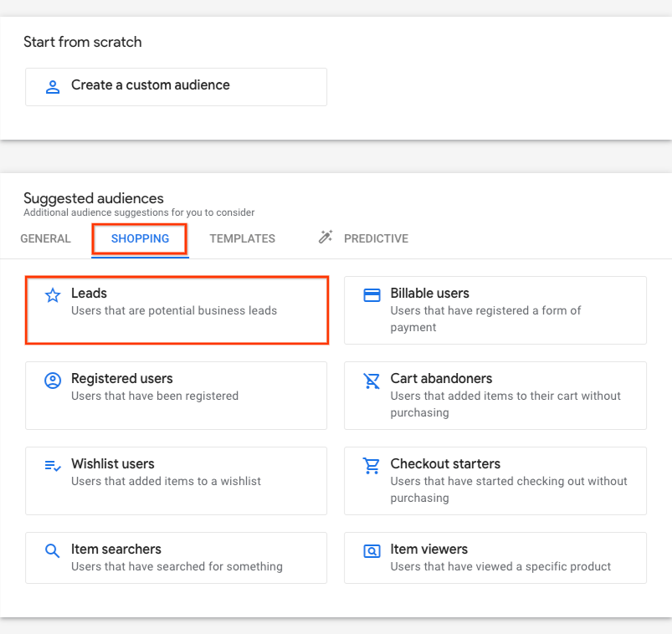
Task: Choose the Wishlist users audience title
Action: 113,464
